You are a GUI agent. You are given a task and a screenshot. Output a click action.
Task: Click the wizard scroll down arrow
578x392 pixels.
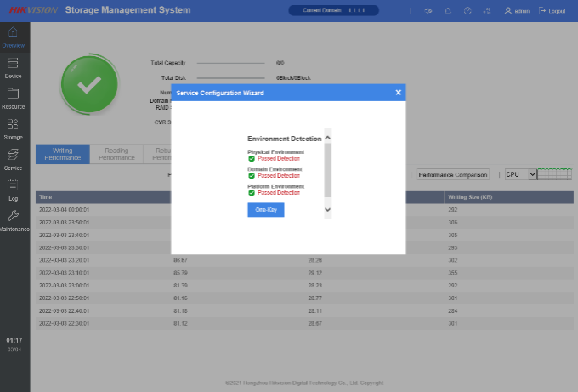[x=328, y=209]
